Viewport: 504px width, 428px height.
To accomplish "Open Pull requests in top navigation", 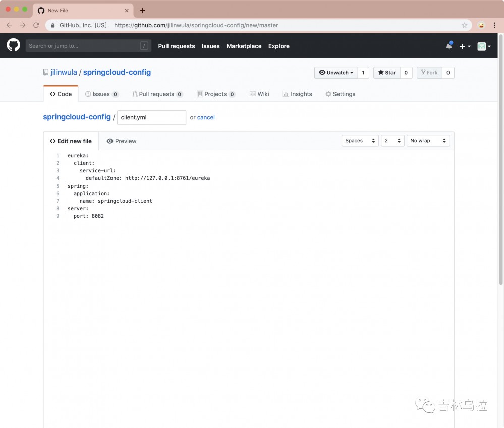I will (x=177, y=46).
